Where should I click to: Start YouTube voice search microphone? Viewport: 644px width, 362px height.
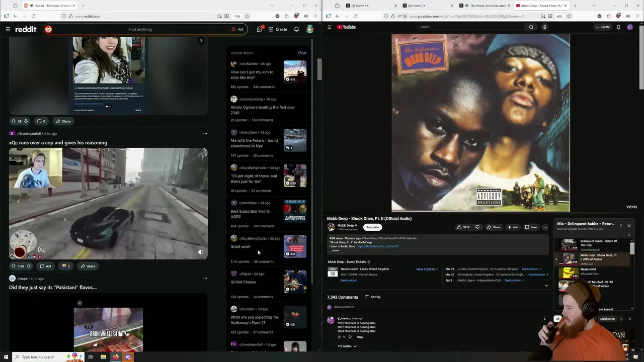(544, 27)
